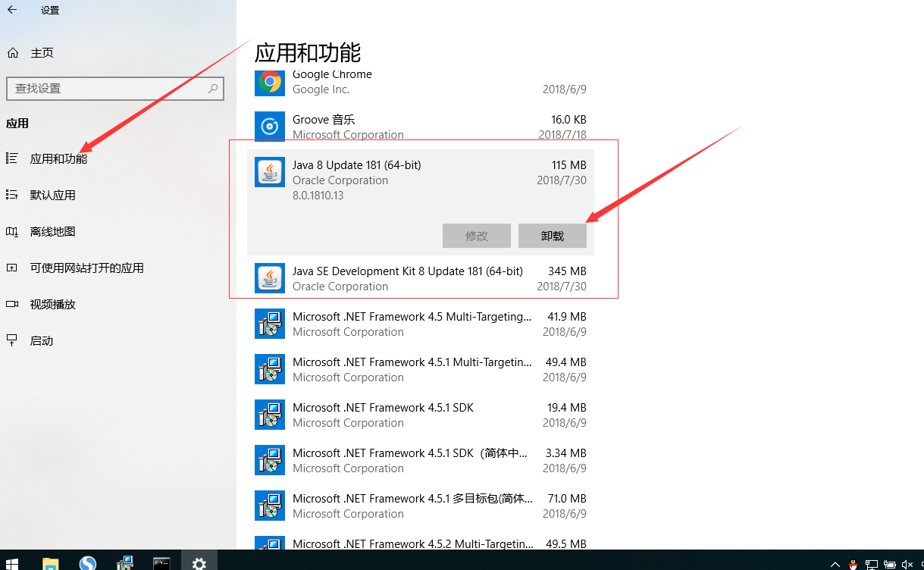Click the QQ penguin tray icon
924x570 pixels.
coord(854,565)
